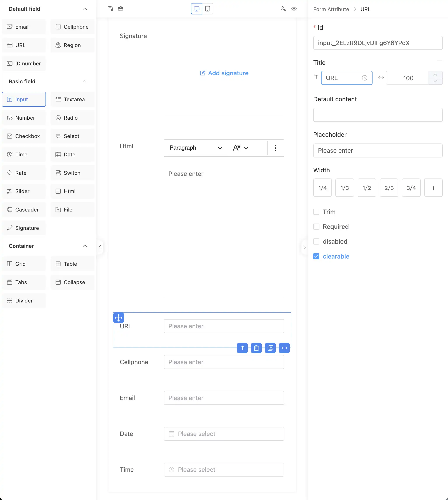Select width option 2/3 for URL field
448x500 pixels.
(389, 187)
